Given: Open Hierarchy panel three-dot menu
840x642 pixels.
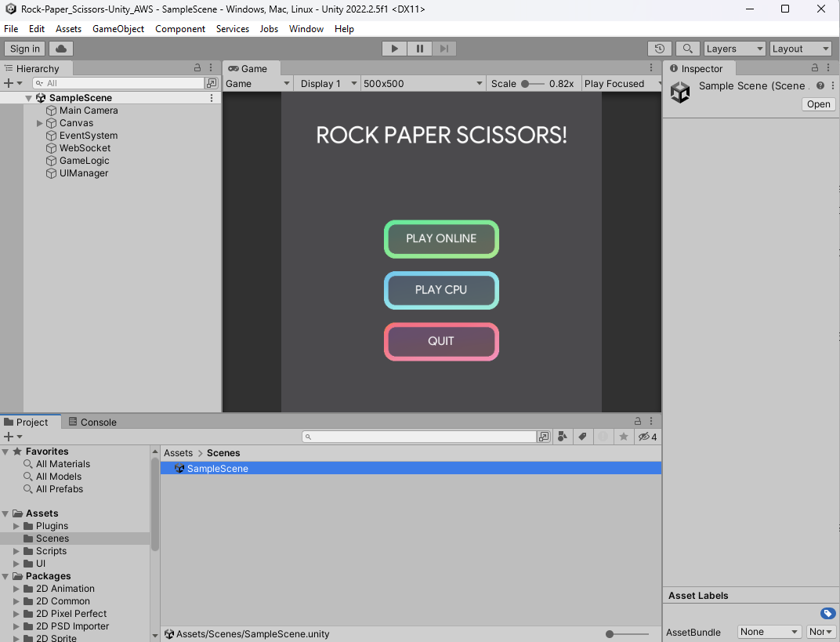Looking at the screenshot, I should click(x=211, y=67).
